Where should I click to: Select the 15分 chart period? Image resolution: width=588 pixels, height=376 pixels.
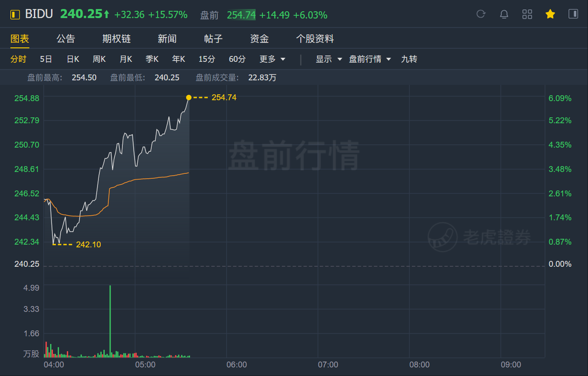(207, 59)
